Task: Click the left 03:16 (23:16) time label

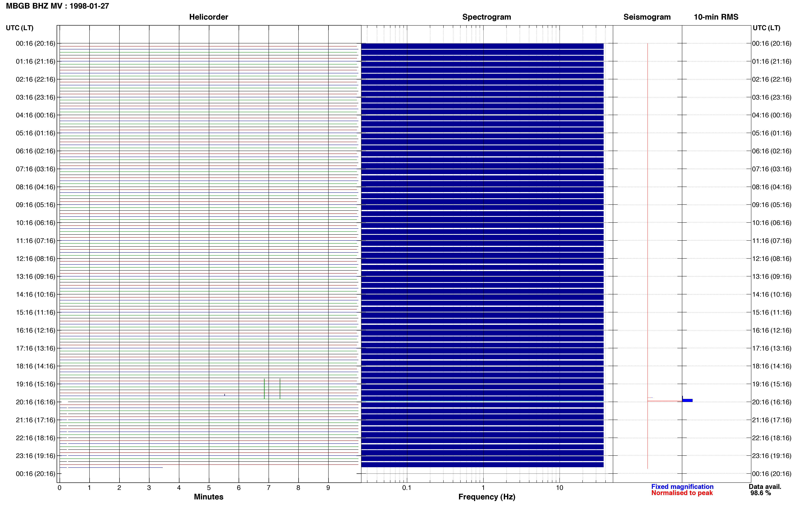Action: [x=36, y=97]
